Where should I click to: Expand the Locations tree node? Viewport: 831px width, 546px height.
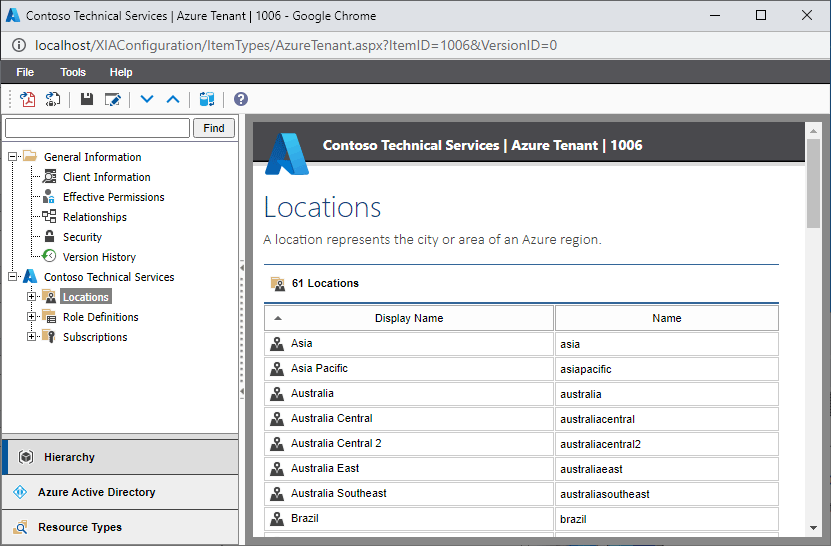tap(31, 296)
